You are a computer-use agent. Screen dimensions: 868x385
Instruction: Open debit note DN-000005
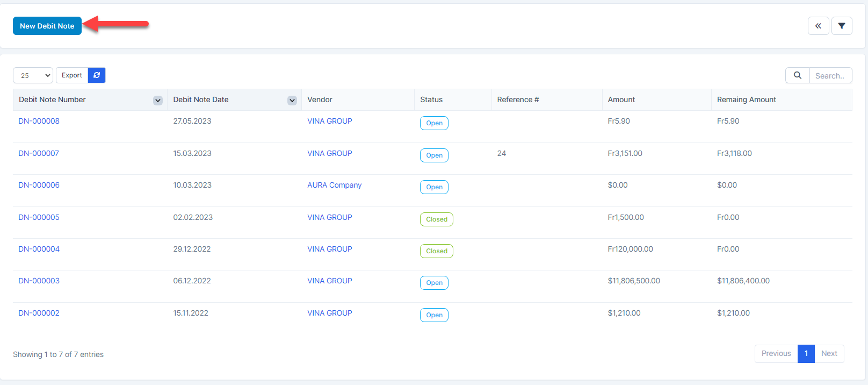[x=39, y=217]
